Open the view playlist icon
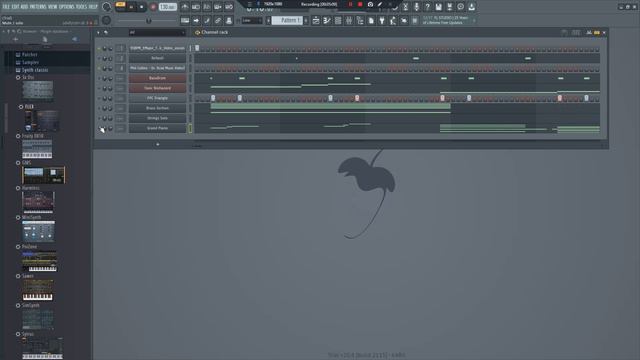 (x=316, y=20)
